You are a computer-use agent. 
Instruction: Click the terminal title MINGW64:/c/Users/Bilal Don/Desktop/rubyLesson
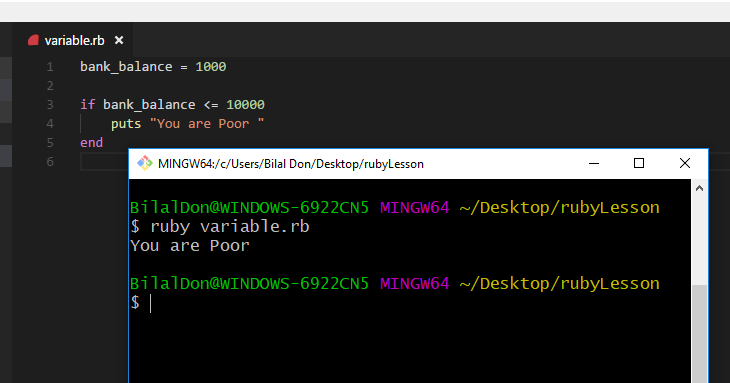(x=291, y=164)
